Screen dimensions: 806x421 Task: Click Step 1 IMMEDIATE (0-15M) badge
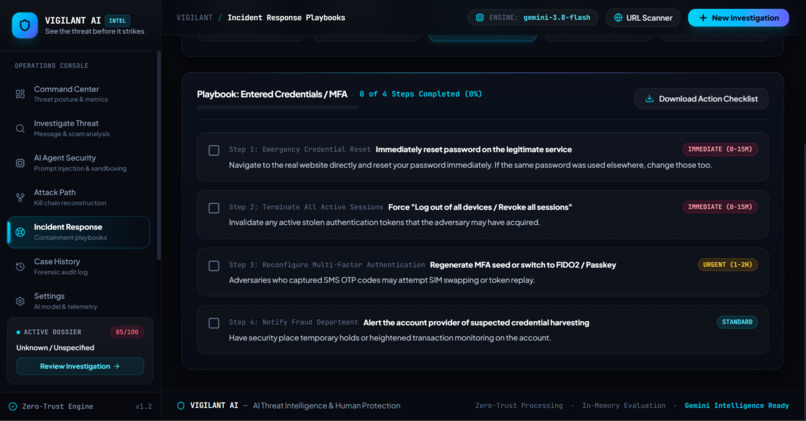point(720,149)
